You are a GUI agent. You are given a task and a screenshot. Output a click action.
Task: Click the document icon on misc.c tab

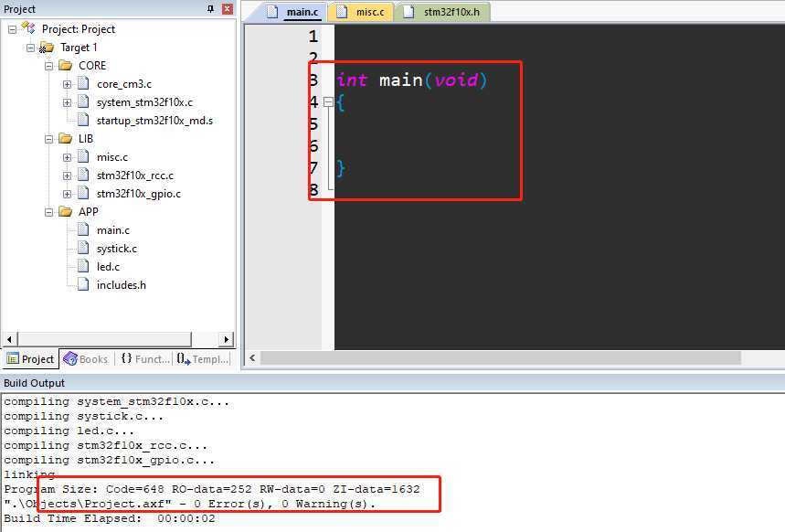click(342, 12)
